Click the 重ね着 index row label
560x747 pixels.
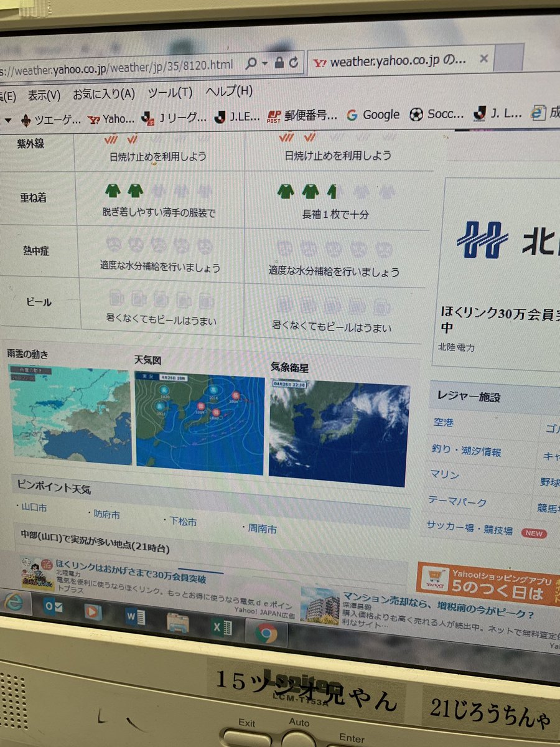pos(33,197)
